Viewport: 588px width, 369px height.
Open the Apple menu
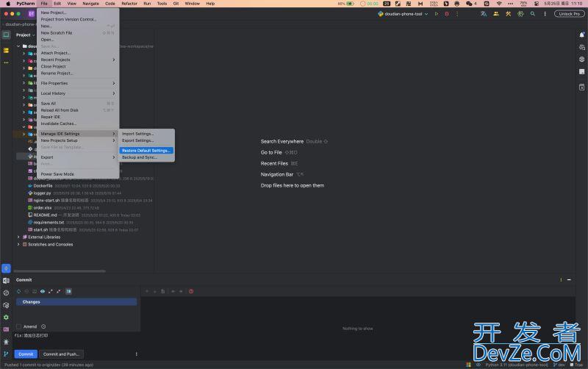(8, 4)
